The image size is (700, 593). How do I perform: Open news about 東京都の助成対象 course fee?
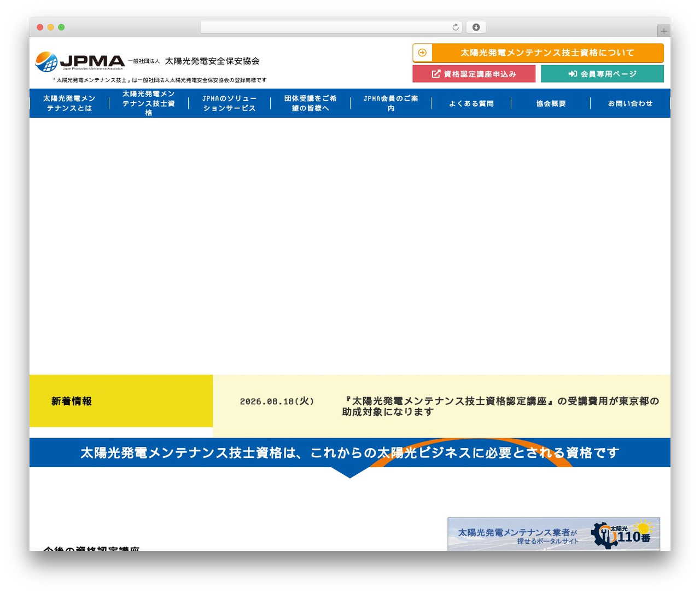click(x=500, y=406)
